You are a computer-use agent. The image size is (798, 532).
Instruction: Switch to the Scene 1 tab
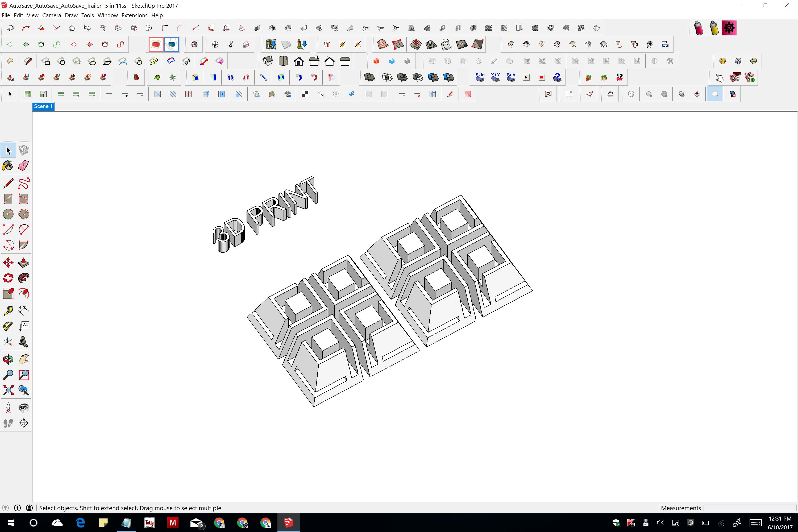click(x=43, y=107)
